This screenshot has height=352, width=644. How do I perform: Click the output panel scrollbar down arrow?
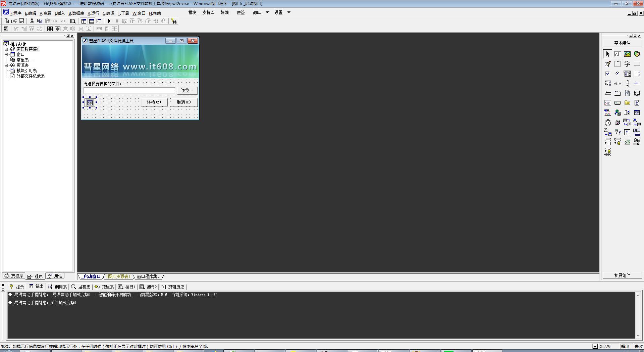[638, 336]
